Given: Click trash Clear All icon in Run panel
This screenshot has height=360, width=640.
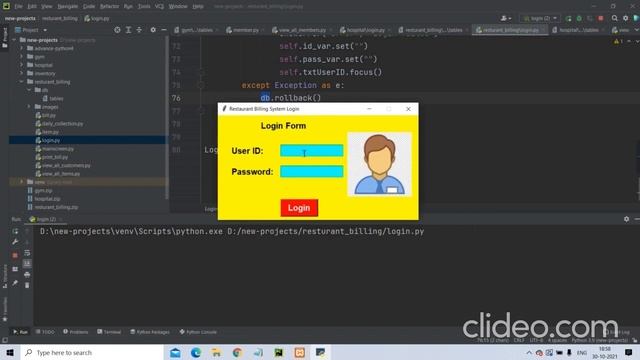Looking at the screenshot, I should point(27,285).
